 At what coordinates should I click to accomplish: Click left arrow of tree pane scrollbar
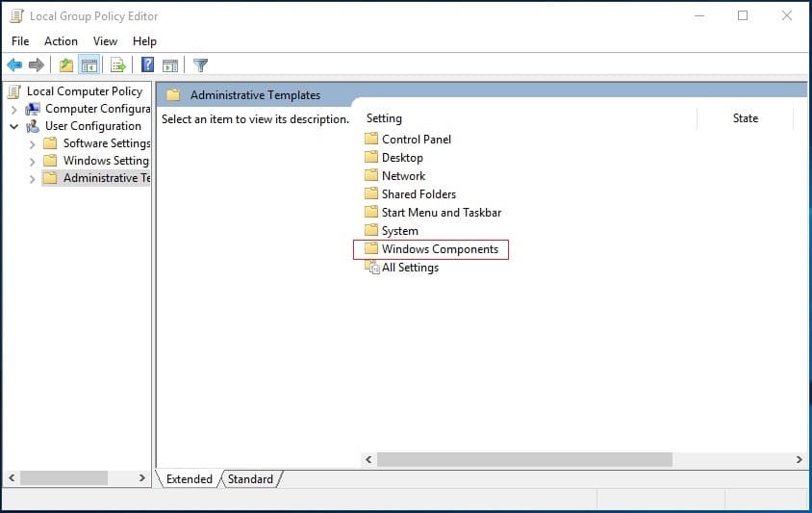click(12, 477)
